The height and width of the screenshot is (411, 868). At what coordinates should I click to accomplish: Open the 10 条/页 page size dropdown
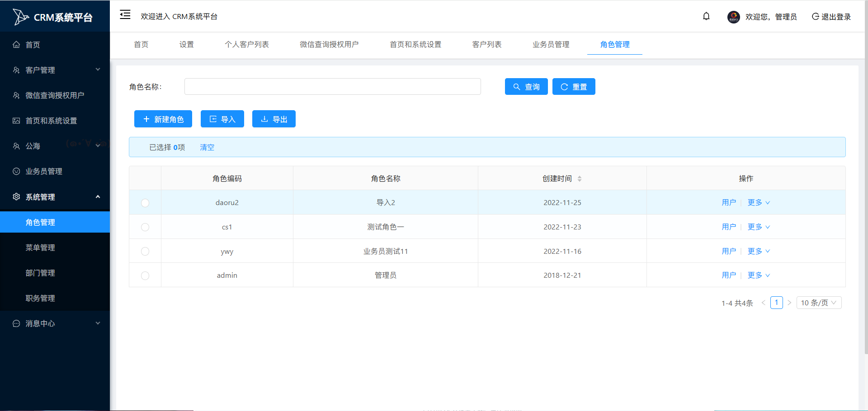[819, 303]
